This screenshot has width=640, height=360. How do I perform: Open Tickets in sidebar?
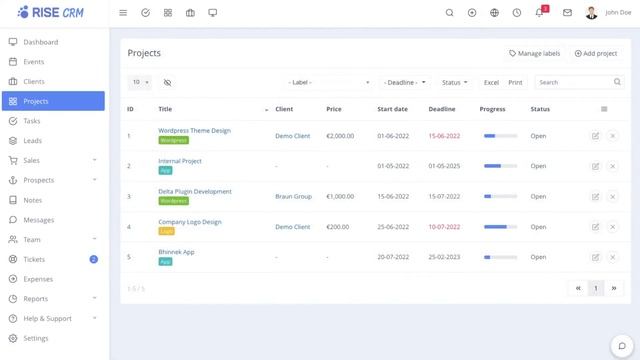tap(53, 259)
